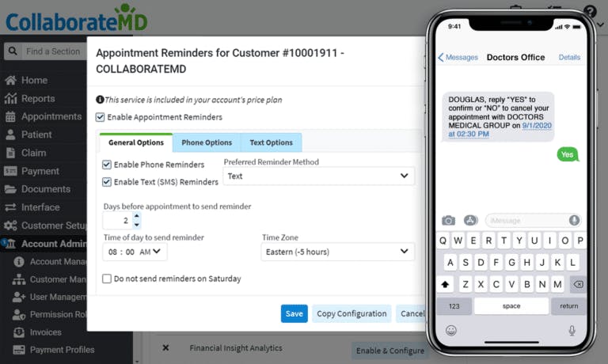Image resolution: width=608 pixels, height=364 pixels.
Task: Open the Documents folder icon
Action: click(x=10, y=189)
